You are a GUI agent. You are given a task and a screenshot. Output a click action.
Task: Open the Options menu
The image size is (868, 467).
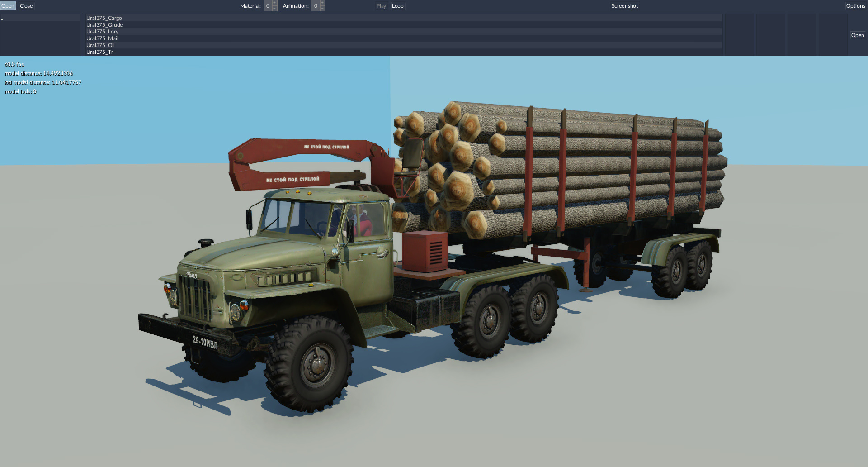855,6
